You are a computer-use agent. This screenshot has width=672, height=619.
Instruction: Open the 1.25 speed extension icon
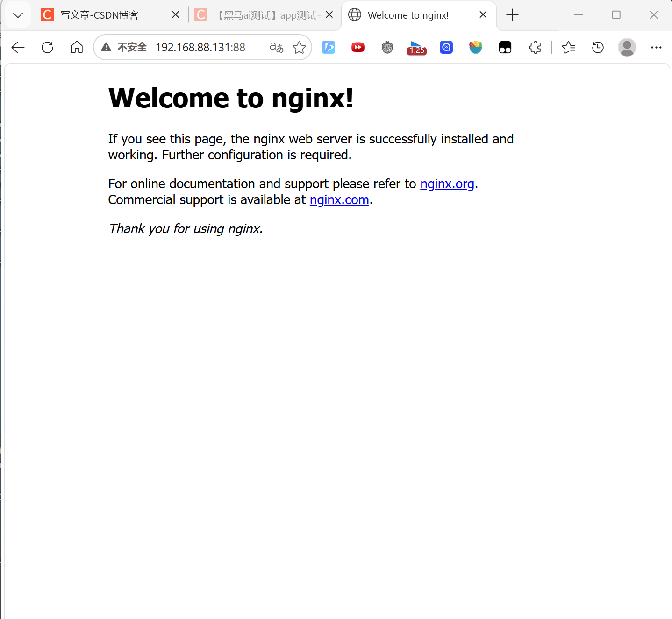coord(417,48)
